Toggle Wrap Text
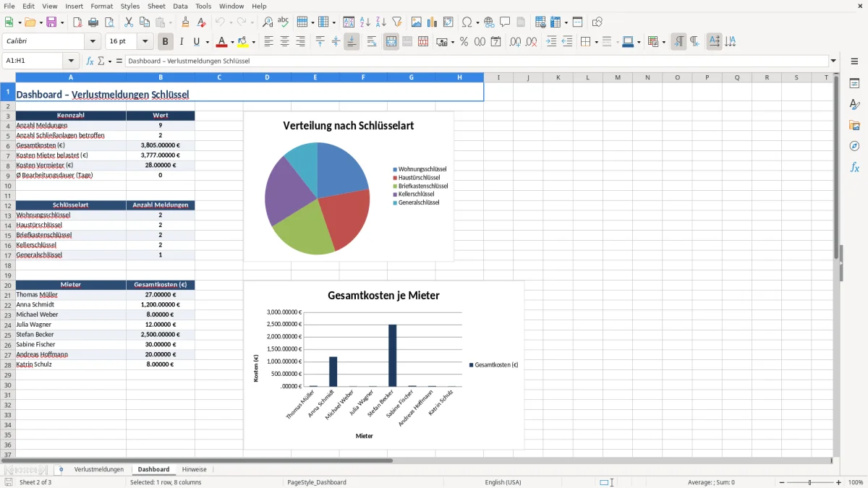 [x=372, y=42]
